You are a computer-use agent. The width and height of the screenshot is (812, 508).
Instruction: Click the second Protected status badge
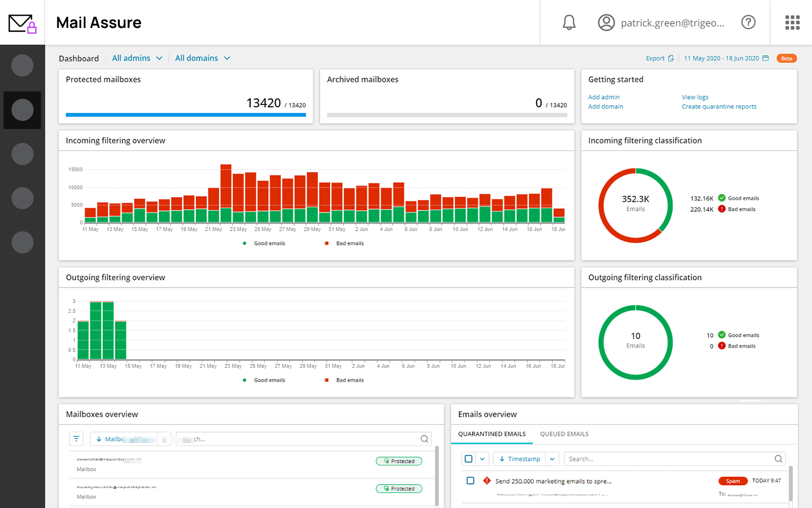[399, 489]
